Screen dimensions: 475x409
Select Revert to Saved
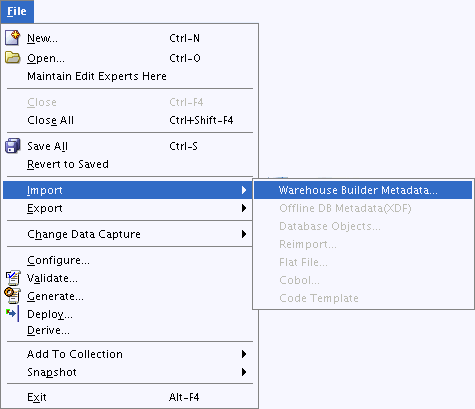(68, 164)
